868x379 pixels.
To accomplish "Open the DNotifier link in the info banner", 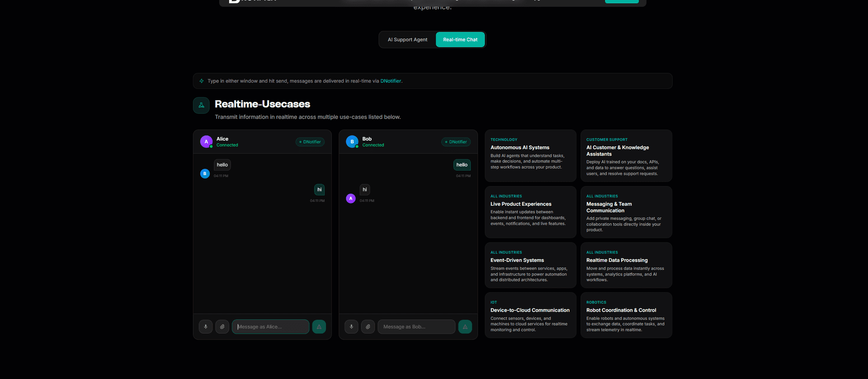I will (391, 81).
